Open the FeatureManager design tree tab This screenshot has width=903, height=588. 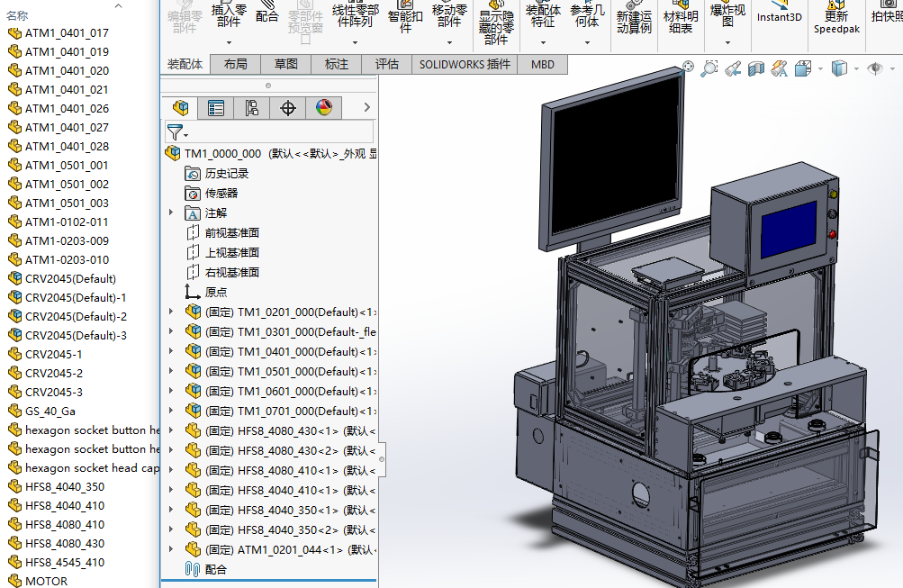point(181,108)
